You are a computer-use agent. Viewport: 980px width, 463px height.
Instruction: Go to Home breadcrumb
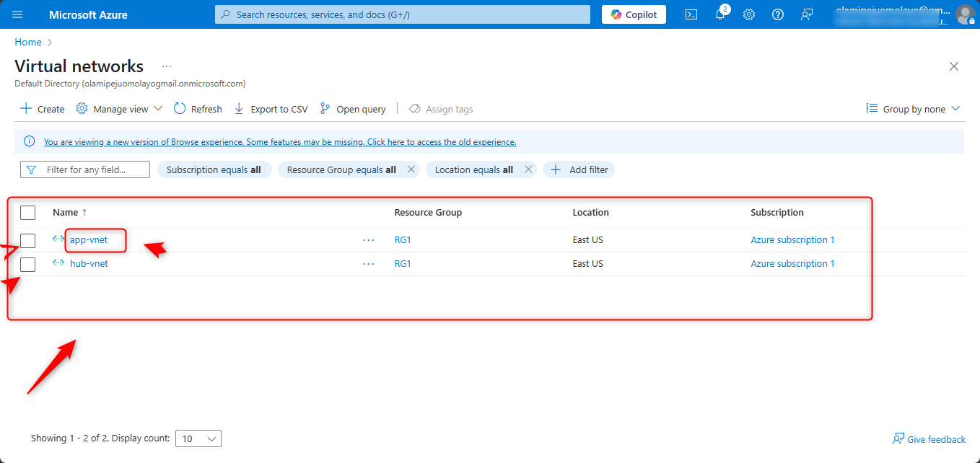tap(28, 42)
